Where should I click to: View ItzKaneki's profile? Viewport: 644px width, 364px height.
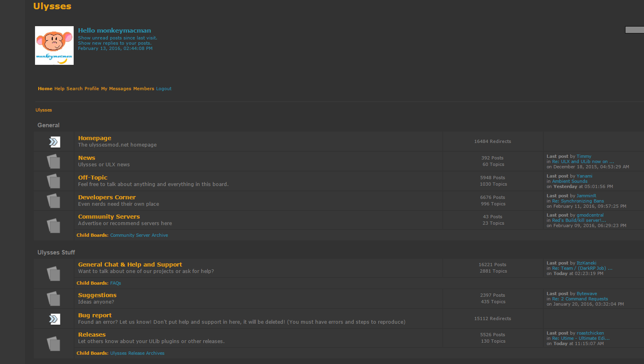pos(586,263)
